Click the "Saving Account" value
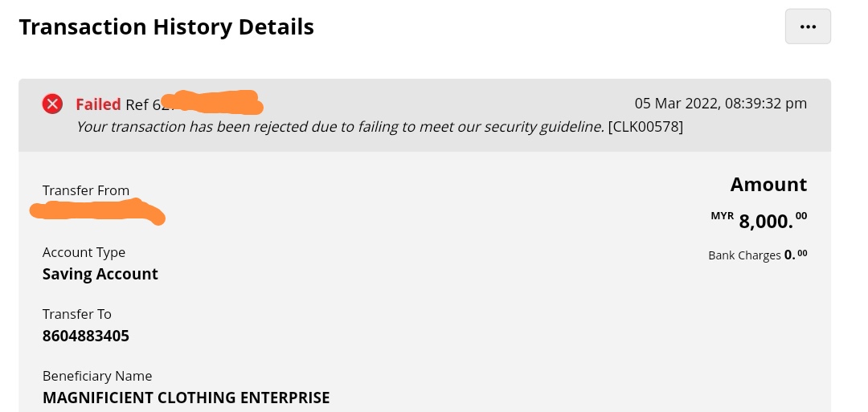Image resolution: width=868 pixels, height=412 pixels. (100, 274)
